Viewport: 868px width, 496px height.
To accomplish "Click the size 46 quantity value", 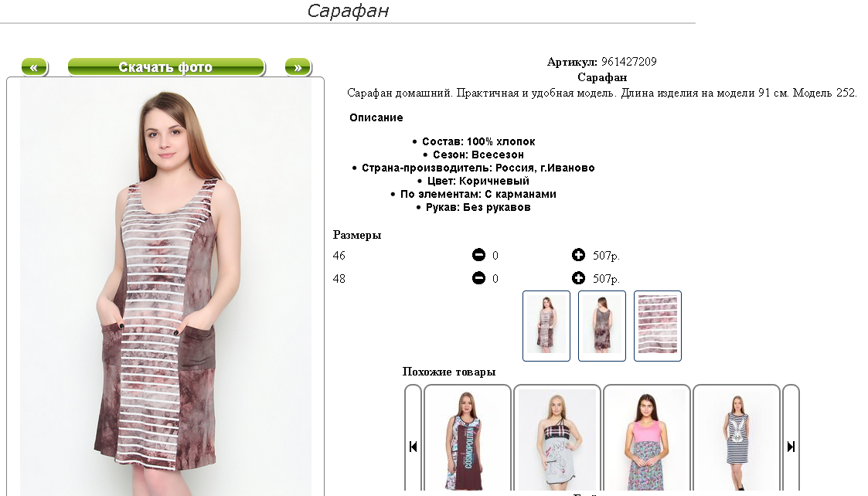I will click(x=495, y=256).
